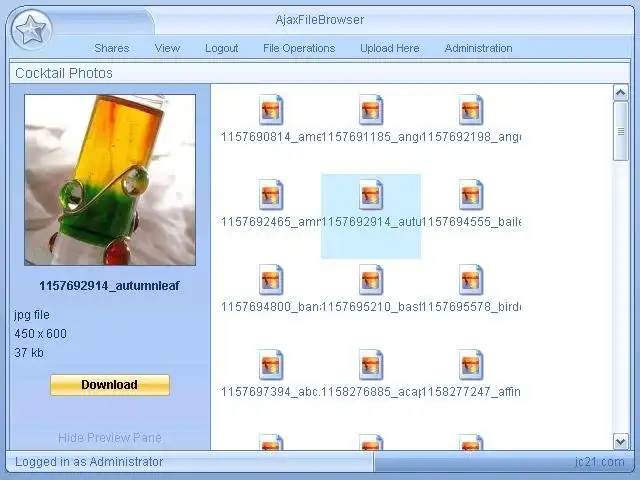The width and height of the screenshot is (640, 480).
Task: Click the 450 x 600 dimensions text
Action: (40, 334)
